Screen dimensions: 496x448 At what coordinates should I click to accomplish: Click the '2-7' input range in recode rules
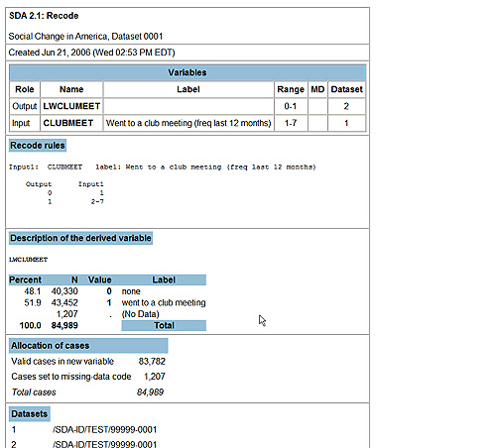pyautogui.click(x=97, y=201)
